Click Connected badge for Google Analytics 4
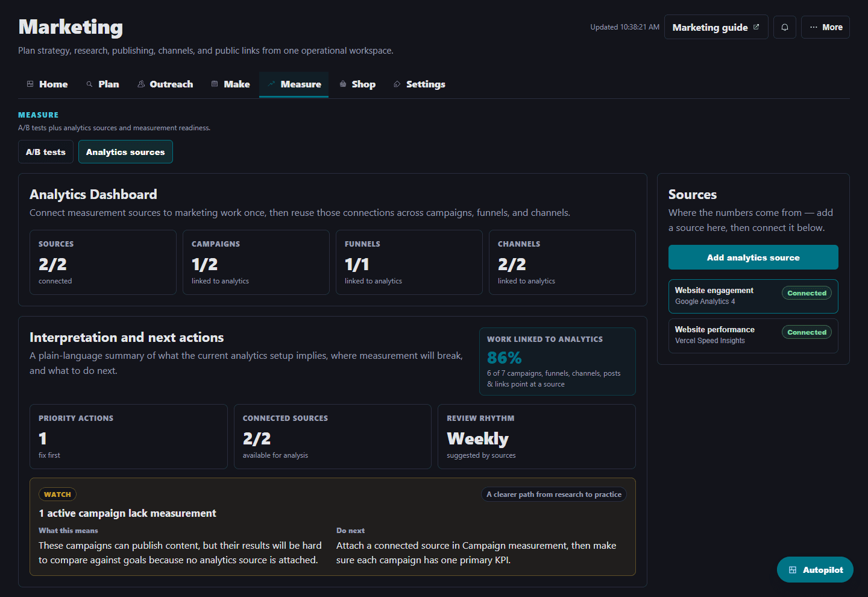Viewport: 868px width, 597px height. pos(807,293)
